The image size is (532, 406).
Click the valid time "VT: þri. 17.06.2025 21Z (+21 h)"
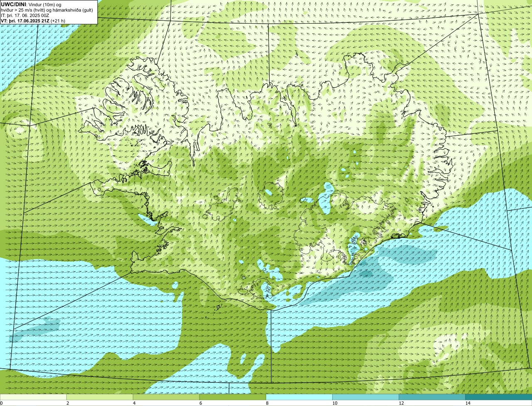point(33,20)
